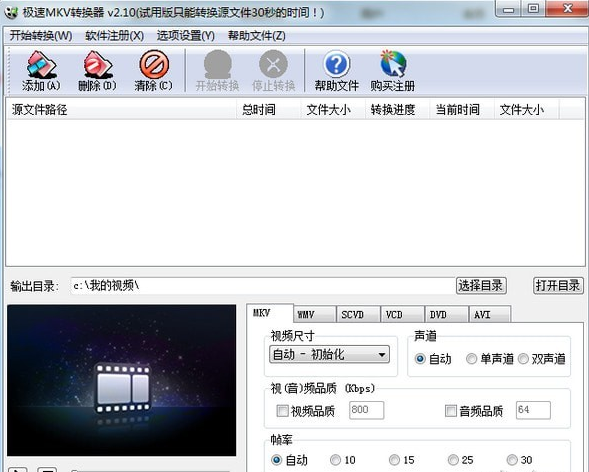Select frame rate 15 radio button
This screenshot has height=472, width=589.
(394, 460)
